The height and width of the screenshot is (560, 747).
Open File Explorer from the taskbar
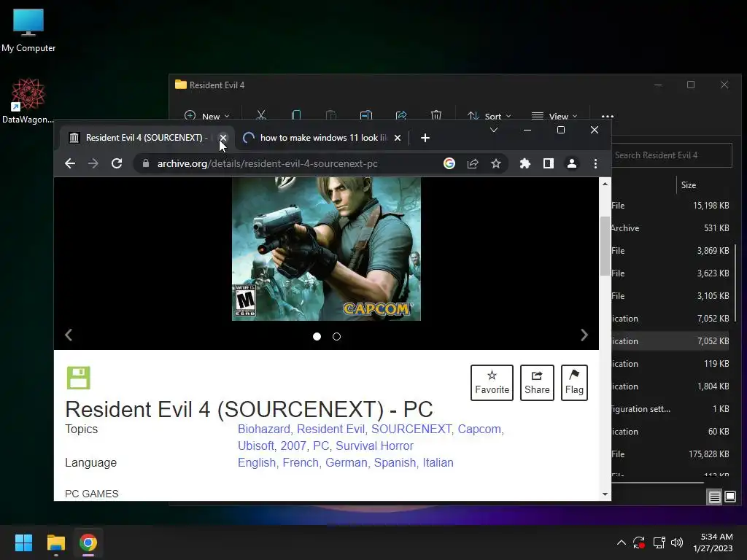pyautogui.click(x=55, y=542)
